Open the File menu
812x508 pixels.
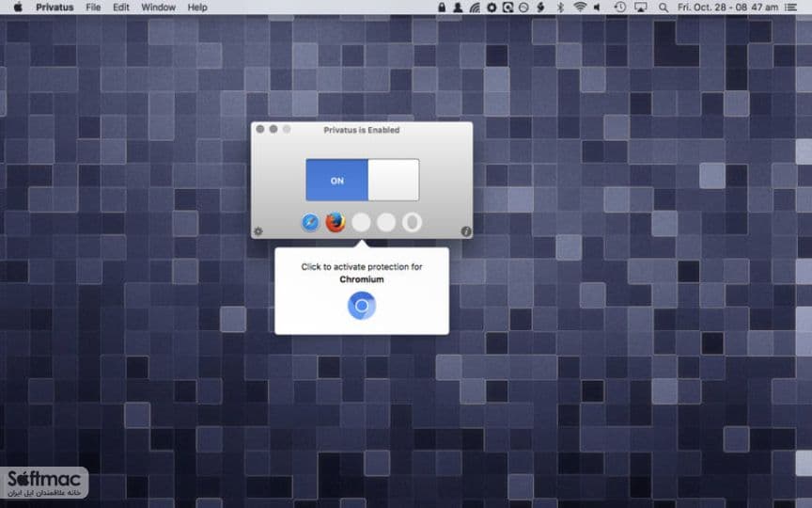93,8
